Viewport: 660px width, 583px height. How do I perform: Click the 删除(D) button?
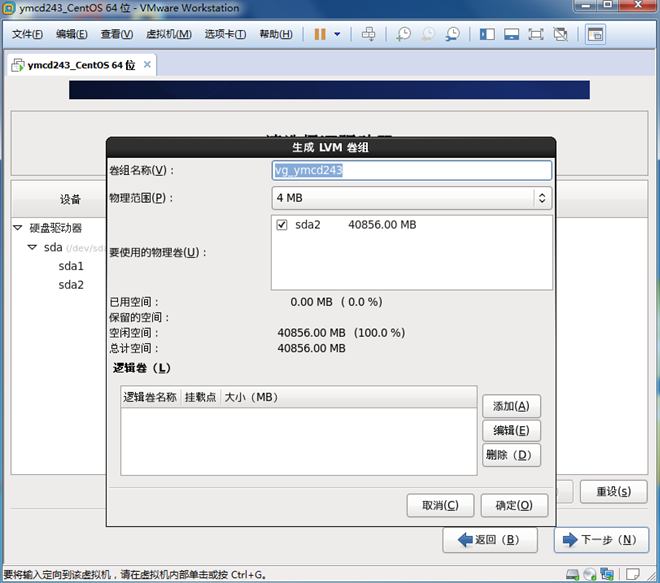point(511,455)
